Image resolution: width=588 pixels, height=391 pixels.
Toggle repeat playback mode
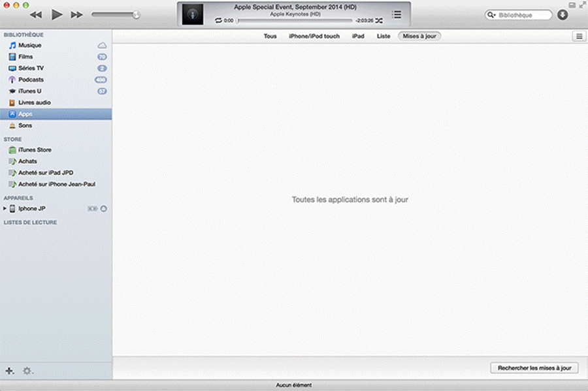click(x=218, y=21)
